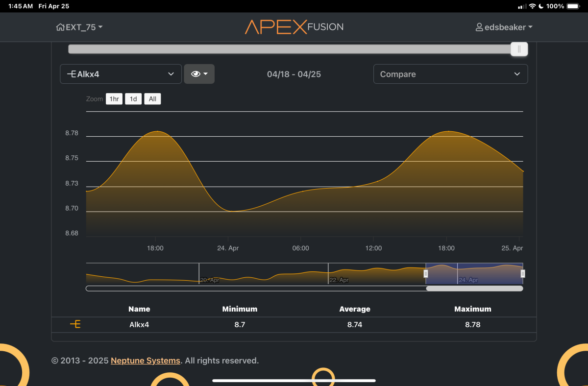Open the Neptune Systems link
The image size is (588, 386).
146,361
